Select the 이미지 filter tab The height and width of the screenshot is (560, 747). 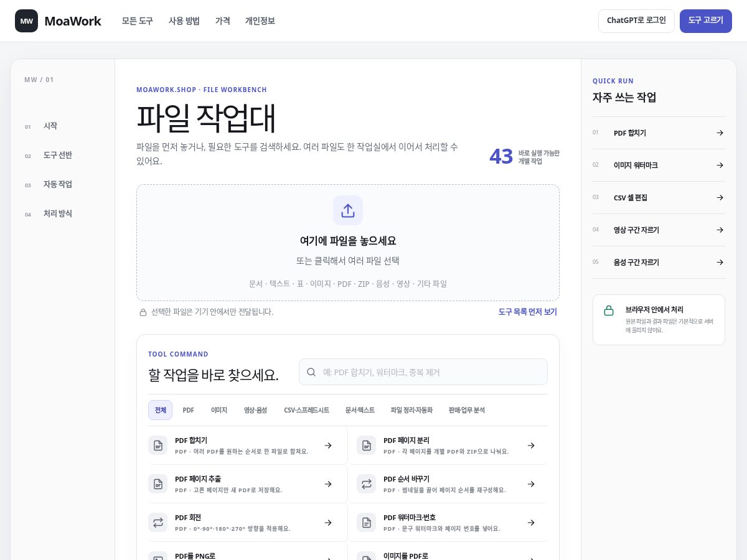[219, 410]
